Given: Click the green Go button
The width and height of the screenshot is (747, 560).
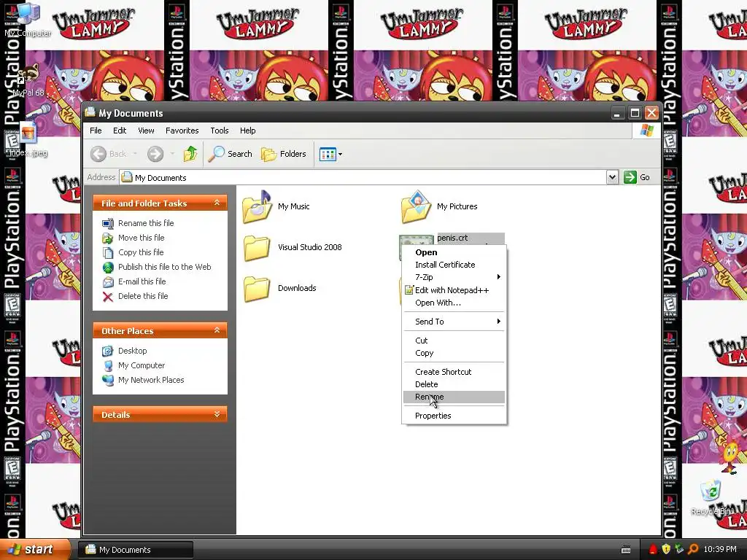Looking at the screenshot, I should pos(637,177).
